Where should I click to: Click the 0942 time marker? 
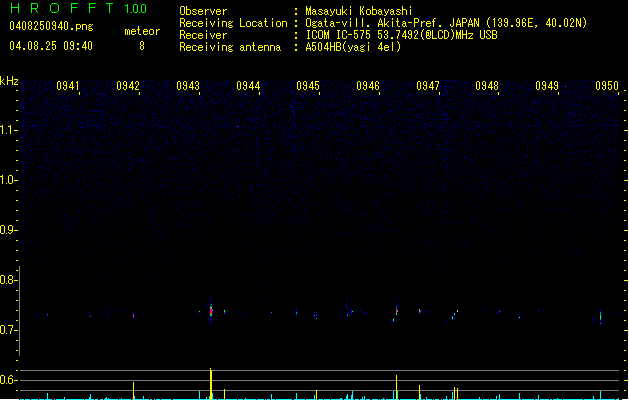(128, 85)
